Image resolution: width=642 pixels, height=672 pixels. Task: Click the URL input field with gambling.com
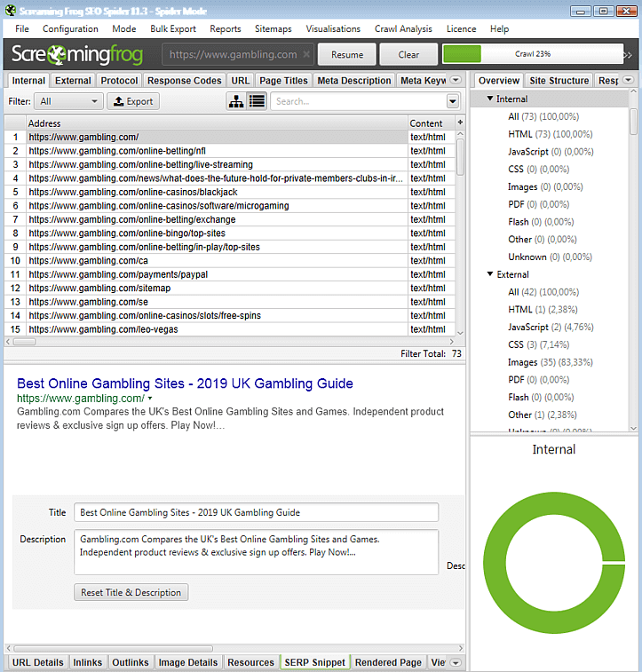click(x=238, y=54)
